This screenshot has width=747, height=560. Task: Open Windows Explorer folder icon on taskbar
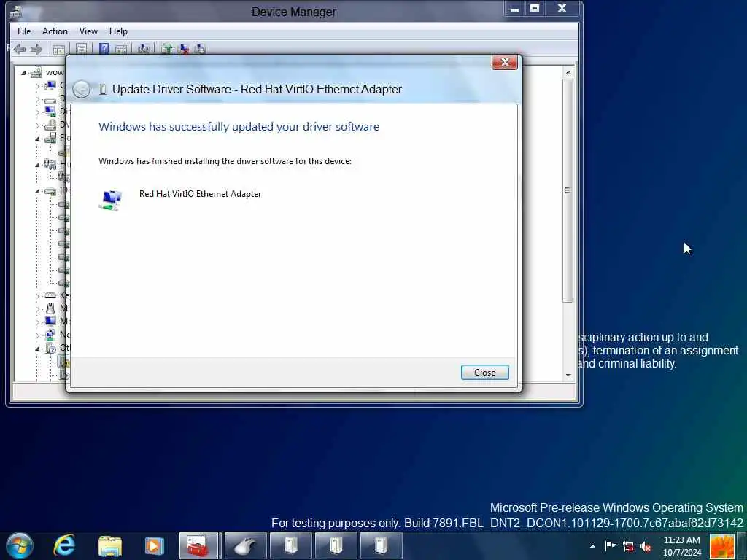(x=110, y=545)
